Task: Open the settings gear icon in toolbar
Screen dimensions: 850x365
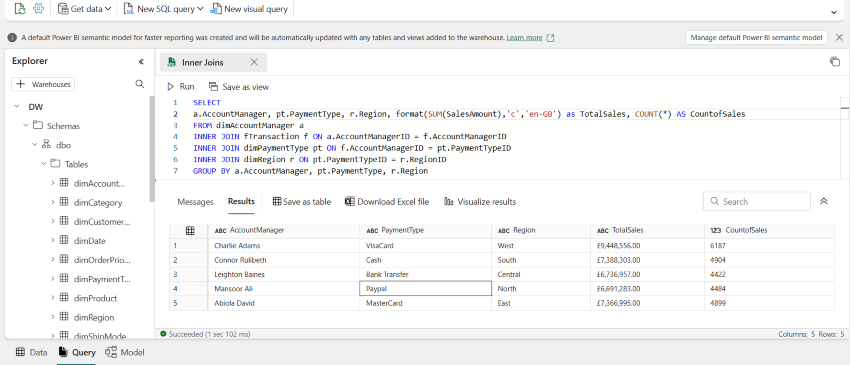Action: coord(38,9)
